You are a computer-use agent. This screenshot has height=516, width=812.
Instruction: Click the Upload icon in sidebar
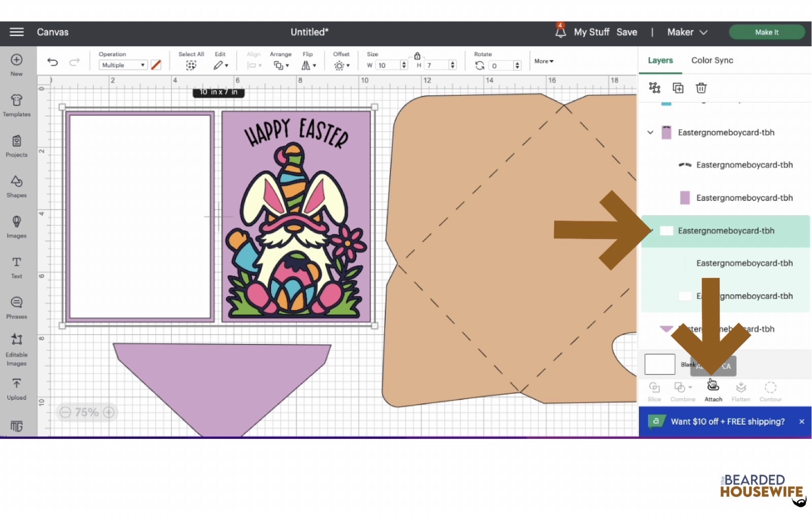[x=17, y=389]
